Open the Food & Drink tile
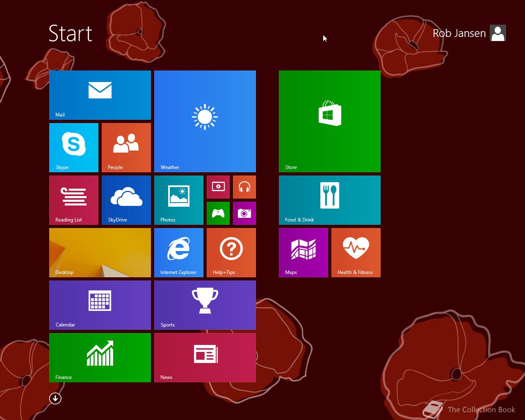Image resolution: width=525 pixels, height=420 pixels. [x=330, y=200]
